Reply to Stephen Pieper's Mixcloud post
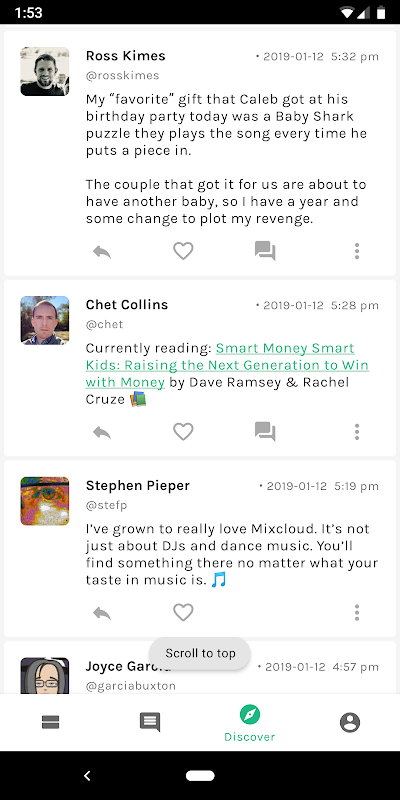Image resolution: width=400 pixels, height=800 pixels. click(x=102, y=612)
